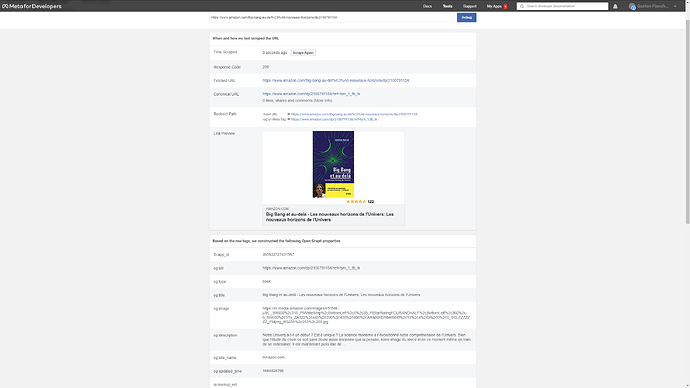Image resolution: width=690 pixels, height=388 pixels.
Task: Open the Docs menu
Action: click(x=427, y=6)
